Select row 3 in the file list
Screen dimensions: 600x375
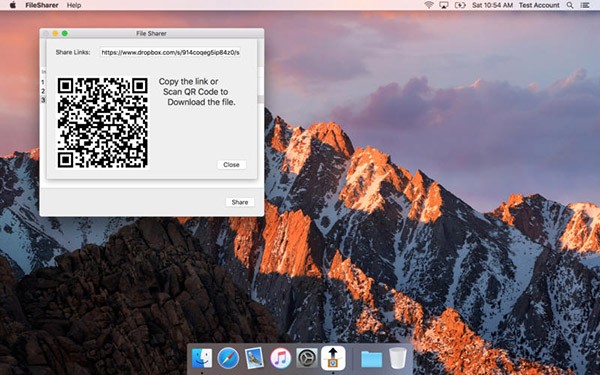43,100
